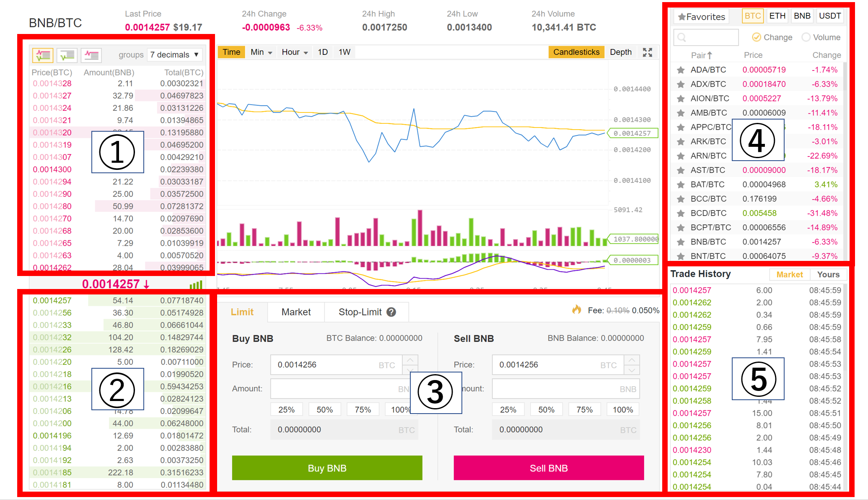Select the Volume radio option
Screen dimensions: 868x500
[x=806, y=37]
